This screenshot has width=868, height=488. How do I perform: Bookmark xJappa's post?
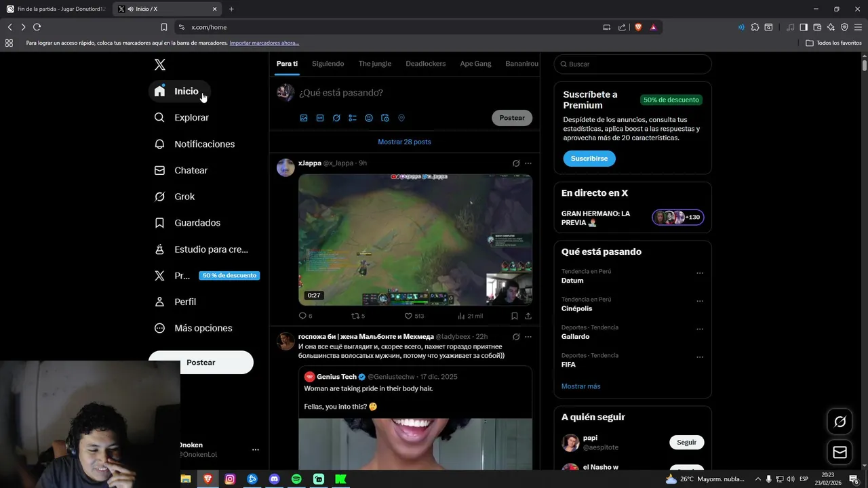coord(515,316)
